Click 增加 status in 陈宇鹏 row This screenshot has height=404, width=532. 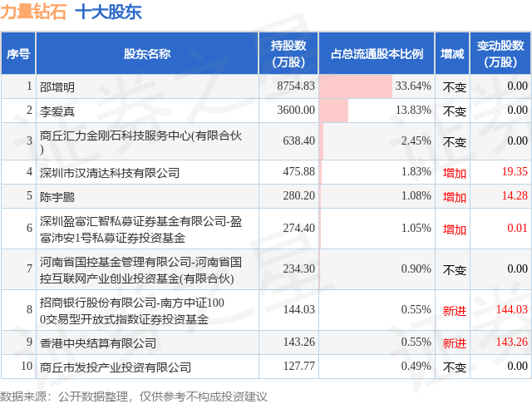pyautogui.click(x=455, y=197)
